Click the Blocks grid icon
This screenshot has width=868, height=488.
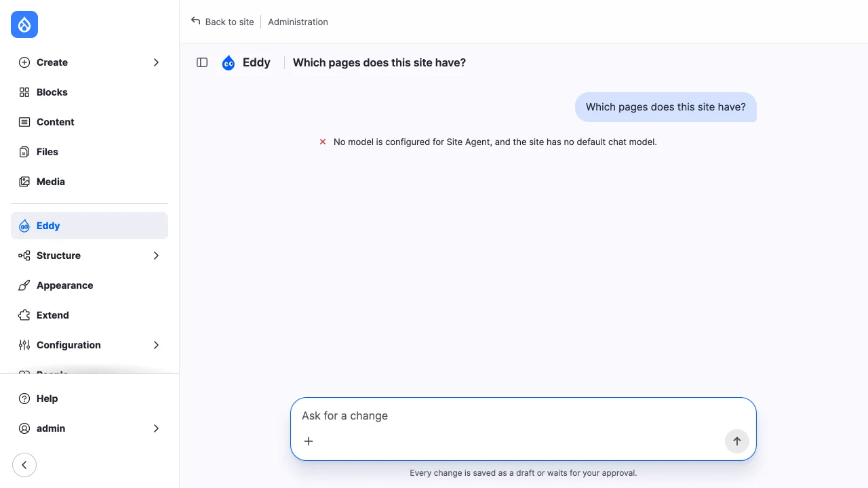pyautogui.click(x=24, y=92)
